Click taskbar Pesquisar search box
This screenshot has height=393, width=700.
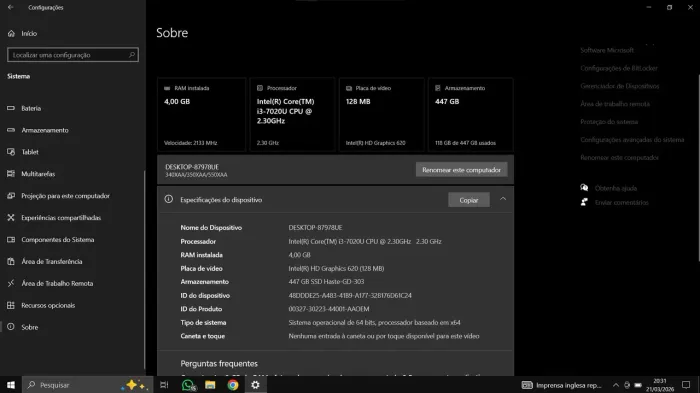coord(88,385)
